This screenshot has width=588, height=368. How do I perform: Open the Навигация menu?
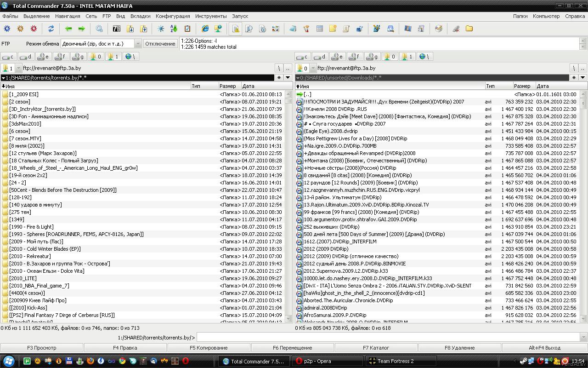click(68, 16)
